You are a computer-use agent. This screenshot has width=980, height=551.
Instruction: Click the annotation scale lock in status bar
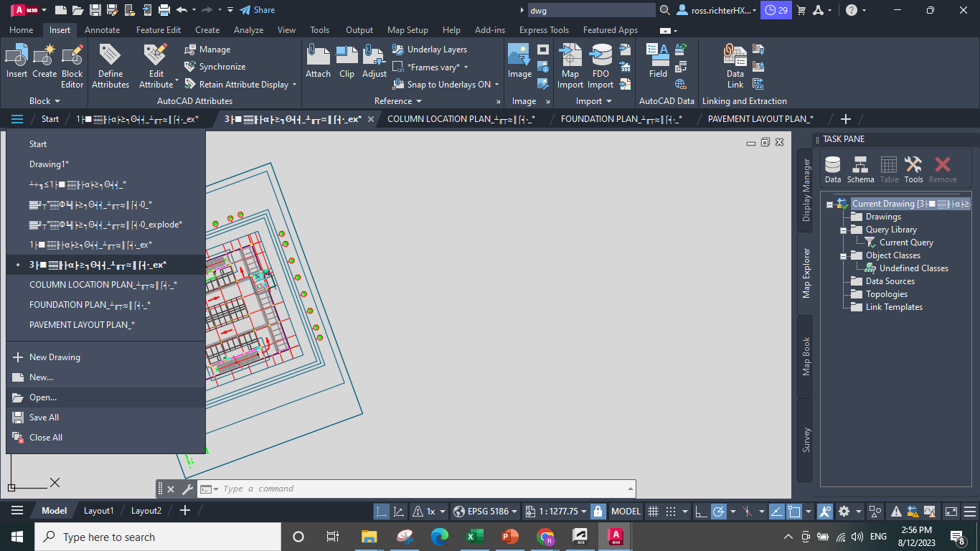coord(598,511)
